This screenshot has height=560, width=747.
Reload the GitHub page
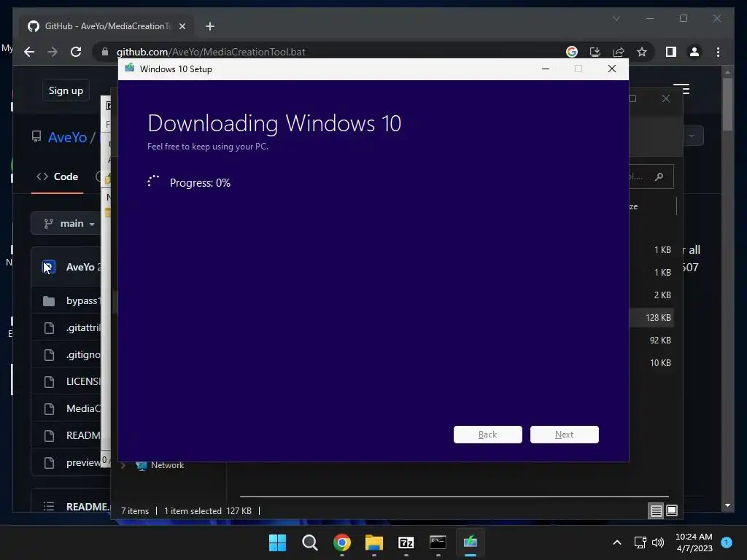76,52
